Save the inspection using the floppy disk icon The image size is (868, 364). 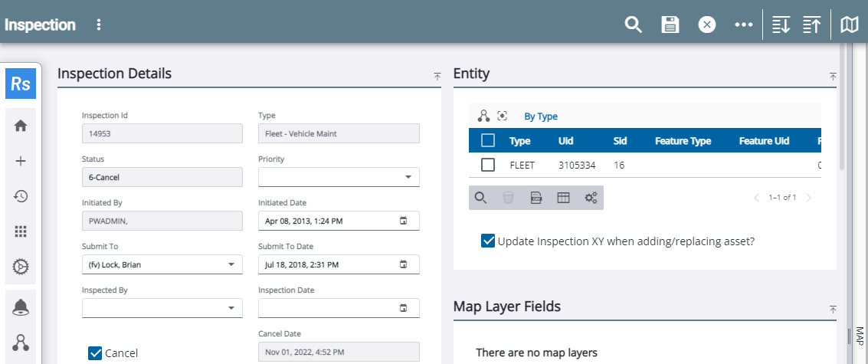pyautogui.click(x=670, y=25)
